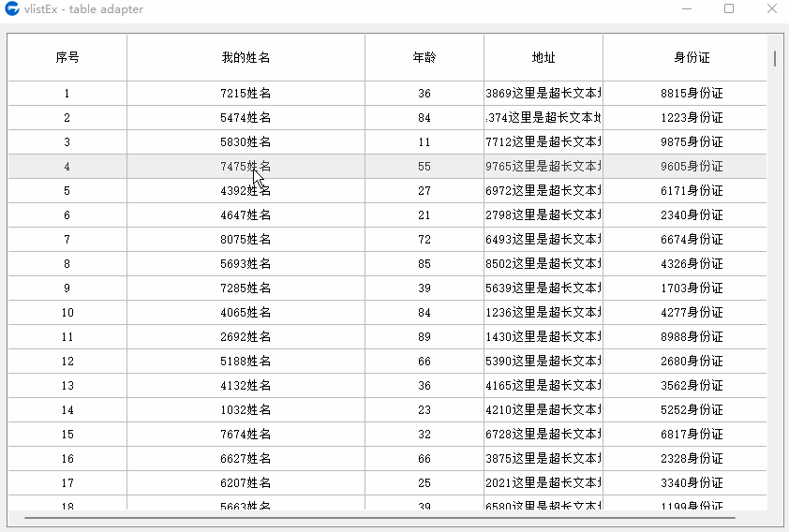Select the cell 5474姓名

click(246, 118)
